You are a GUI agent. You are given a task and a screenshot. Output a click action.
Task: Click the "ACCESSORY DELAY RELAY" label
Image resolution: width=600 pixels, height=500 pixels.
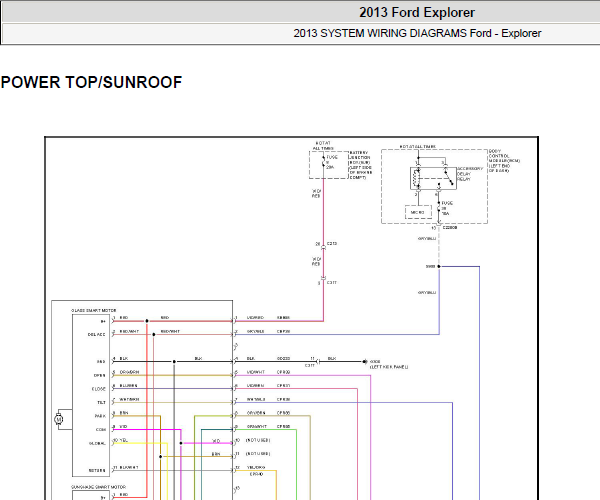pyautogui.click(x=470, y=174)
